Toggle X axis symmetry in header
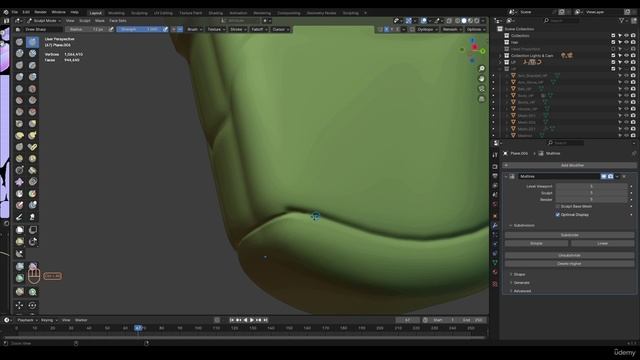640x360 pixels. [x=387, y=29]
